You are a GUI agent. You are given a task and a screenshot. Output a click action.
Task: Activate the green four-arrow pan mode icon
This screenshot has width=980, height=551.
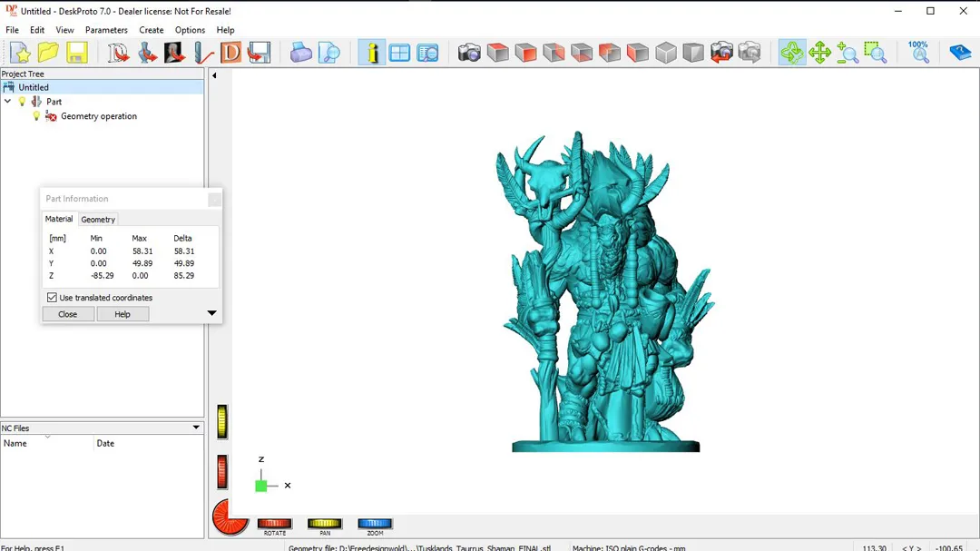pos(819,53)
